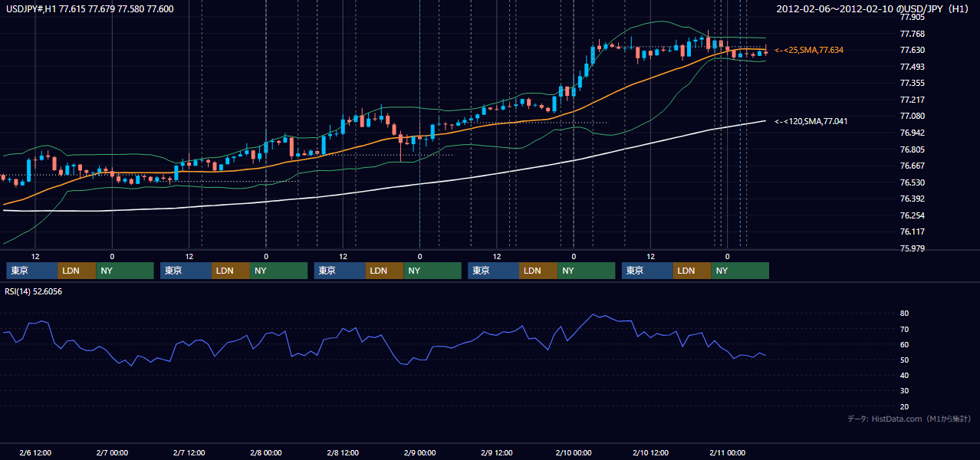The height and width of the screenshot is (460, 980).
Task: Select the rightmost 東京 session block
Action: tap(648, 271)
